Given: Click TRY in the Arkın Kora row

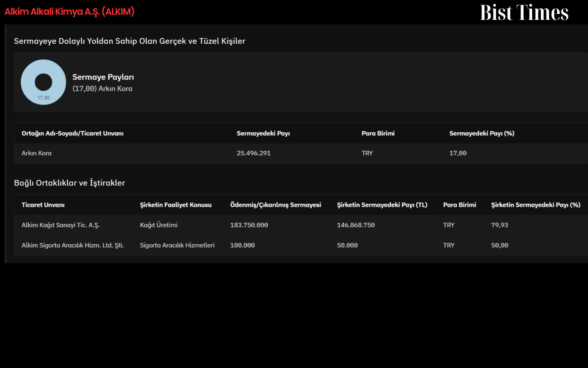Looking at the screenshot, I should click(x=367, y=153).
